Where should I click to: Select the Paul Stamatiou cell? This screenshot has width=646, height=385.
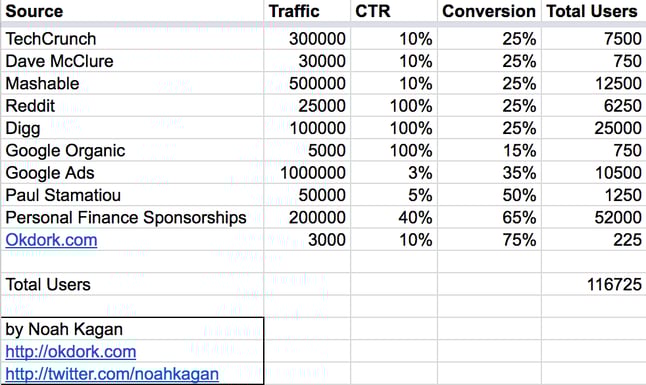[132, 195]
